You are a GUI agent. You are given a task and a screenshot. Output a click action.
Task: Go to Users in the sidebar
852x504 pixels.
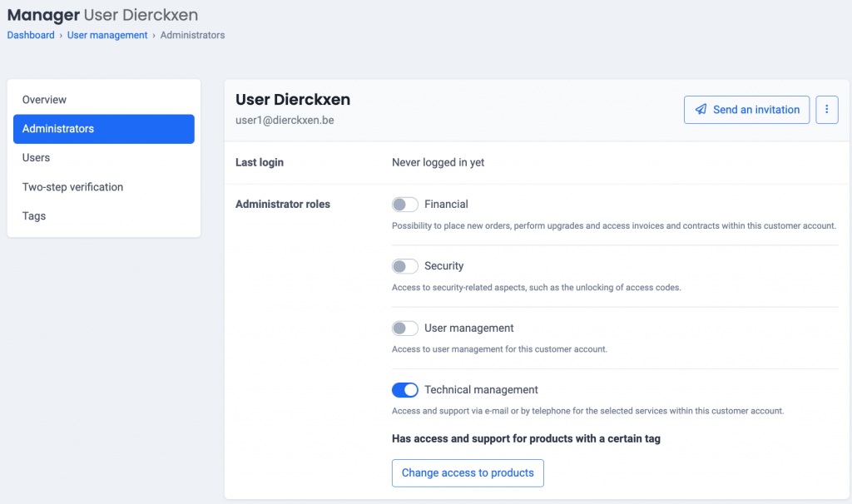tap(104, 157)
